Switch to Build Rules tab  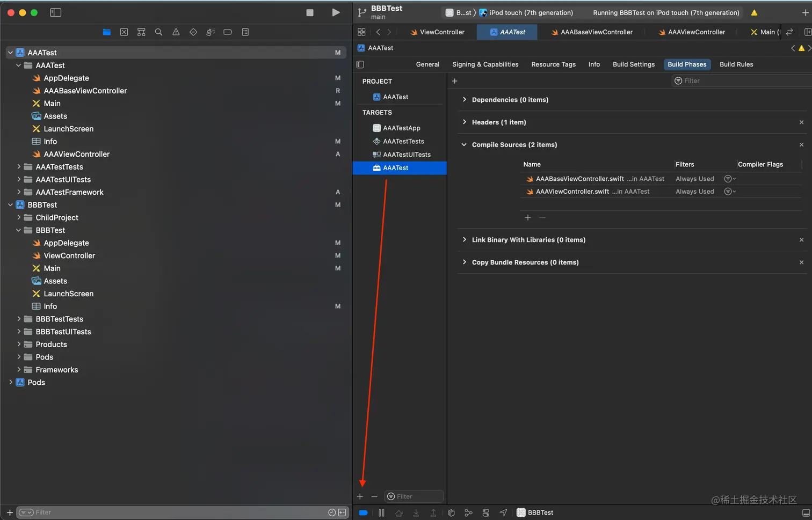[736, 64]
